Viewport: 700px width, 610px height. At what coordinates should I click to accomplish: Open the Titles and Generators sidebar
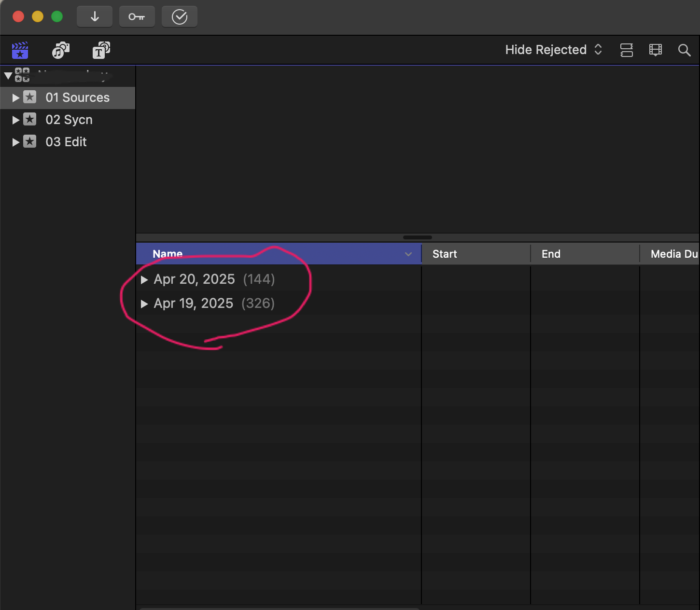pos(101,50)
